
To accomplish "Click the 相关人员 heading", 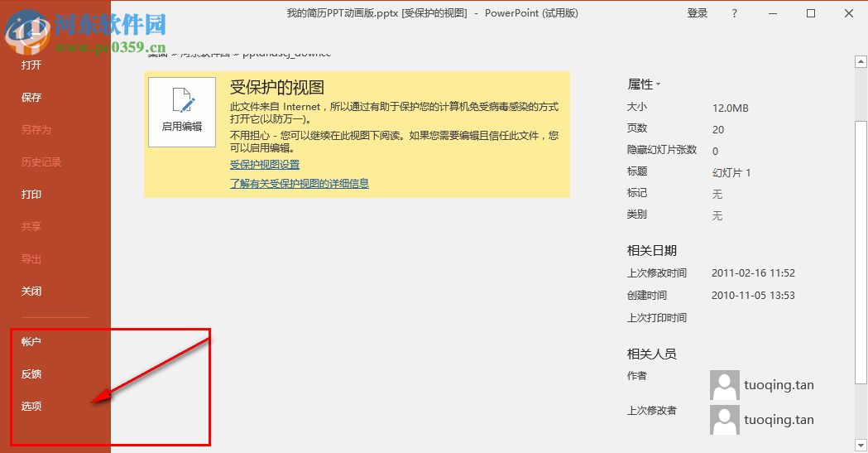I will [x=651, y=354].
